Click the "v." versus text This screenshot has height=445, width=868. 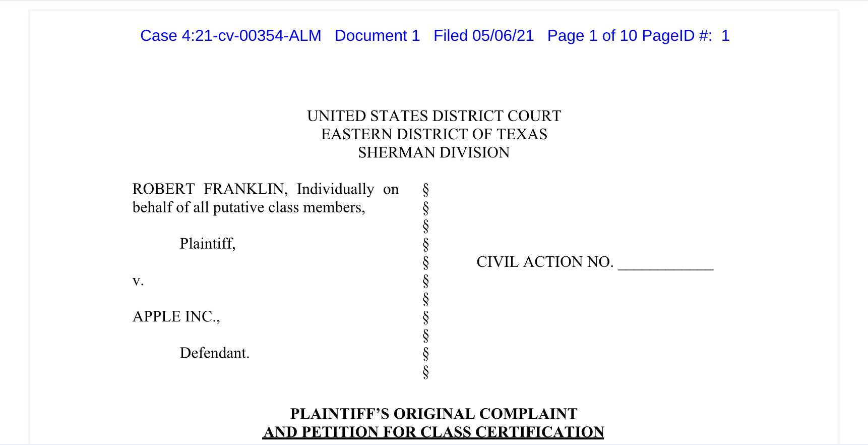click(138, 281)
